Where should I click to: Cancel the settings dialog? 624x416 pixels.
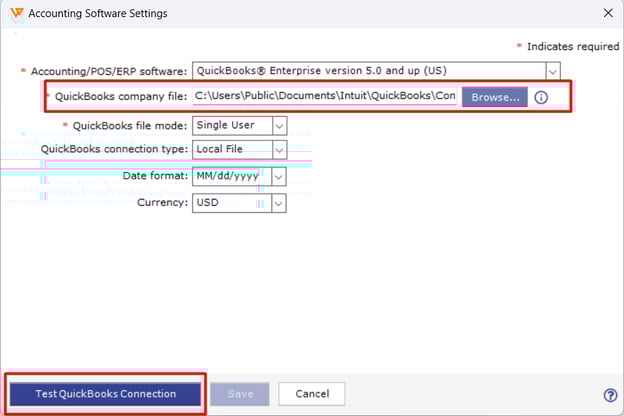click(312, 394)
